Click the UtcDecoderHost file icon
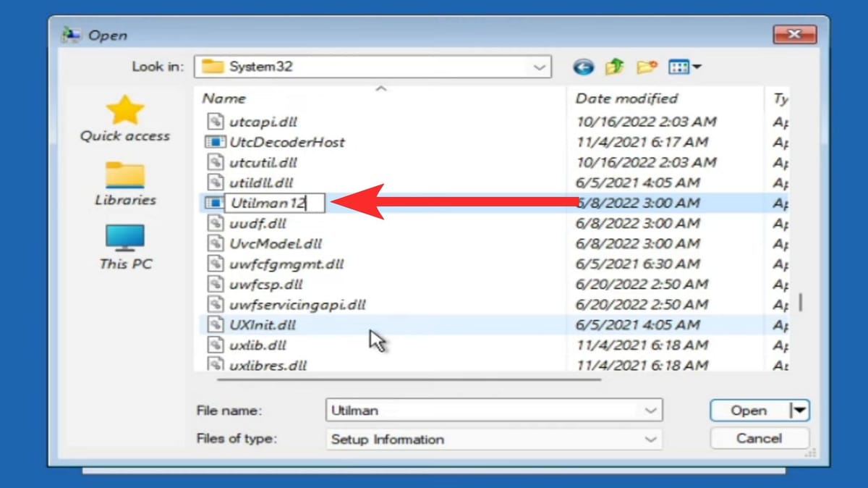 pos(214,142)
